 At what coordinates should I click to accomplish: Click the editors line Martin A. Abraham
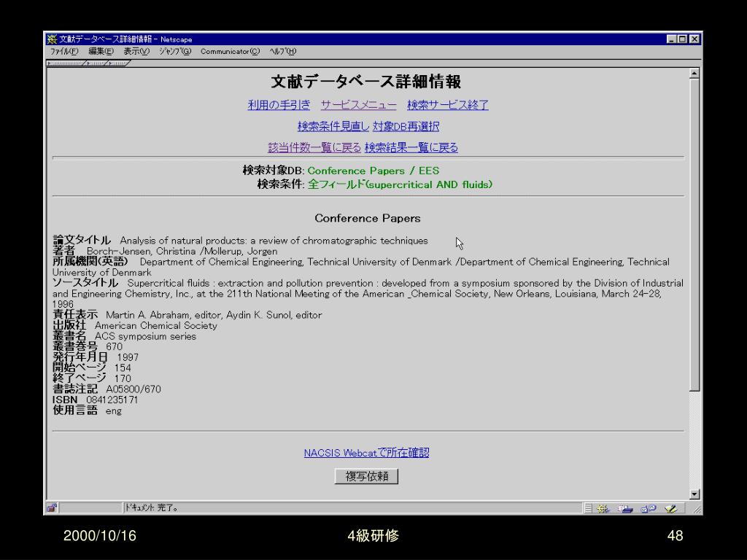pyautogui.click(x=214, y=315)
